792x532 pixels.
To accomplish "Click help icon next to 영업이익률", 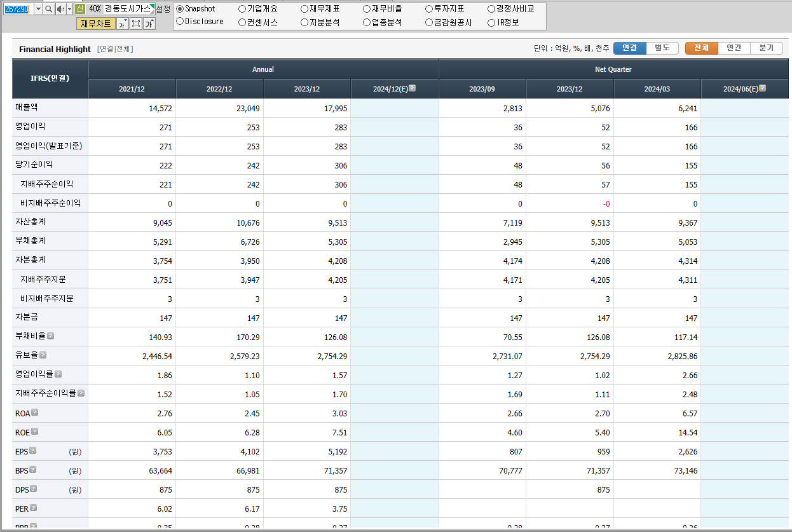I will tap(58, 374).
